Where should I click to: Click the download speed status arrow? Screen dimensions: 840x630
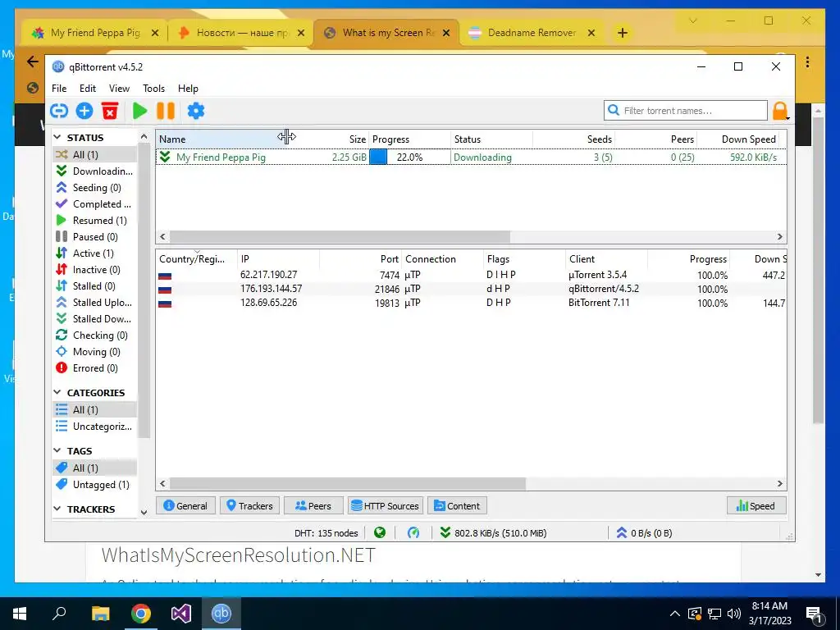pyautogui.click(x=445, y=532)
